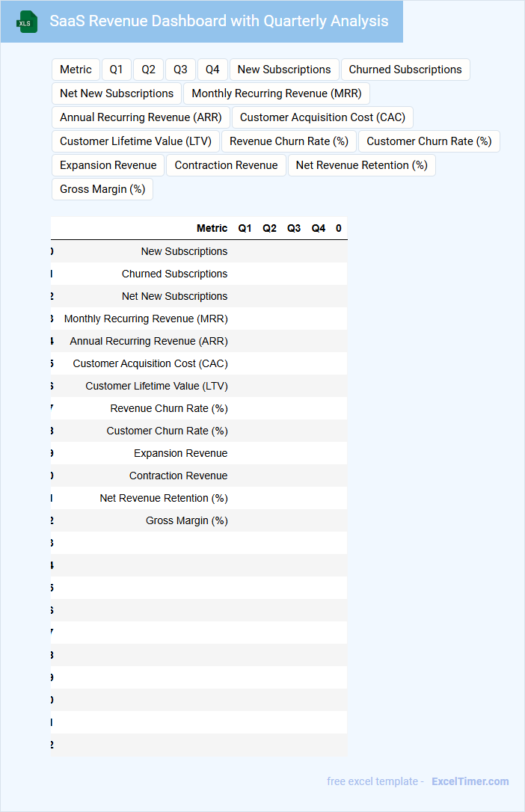Click the Metric column header in table

[x=212, y=228]
